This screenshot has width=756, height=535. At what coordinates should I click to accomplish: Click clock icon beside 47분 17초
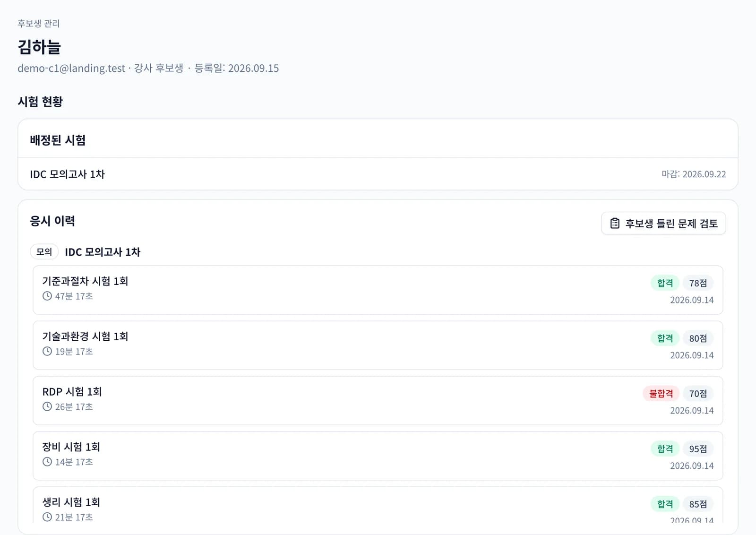point(47,296)
